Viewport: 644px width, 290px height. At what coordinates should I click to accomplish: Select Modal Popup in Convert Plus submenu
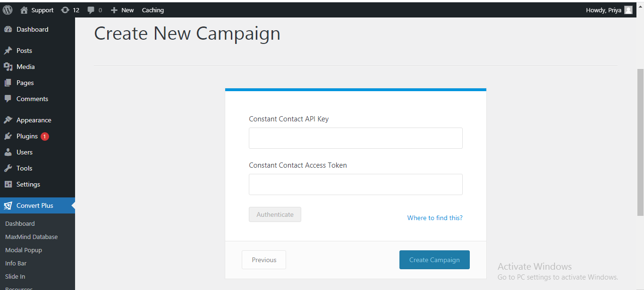pos(24,250)
